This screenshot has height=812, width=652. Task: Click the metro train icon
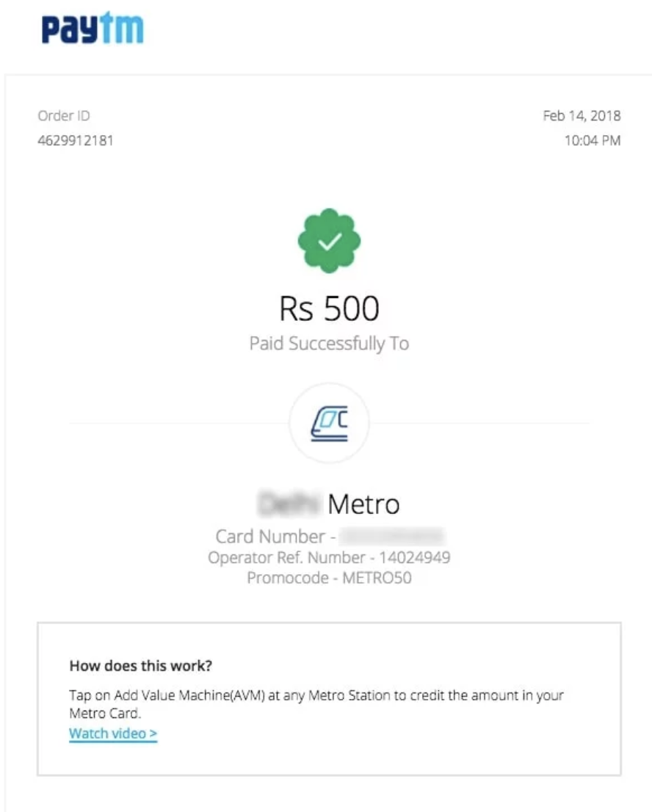coord(330,423)
